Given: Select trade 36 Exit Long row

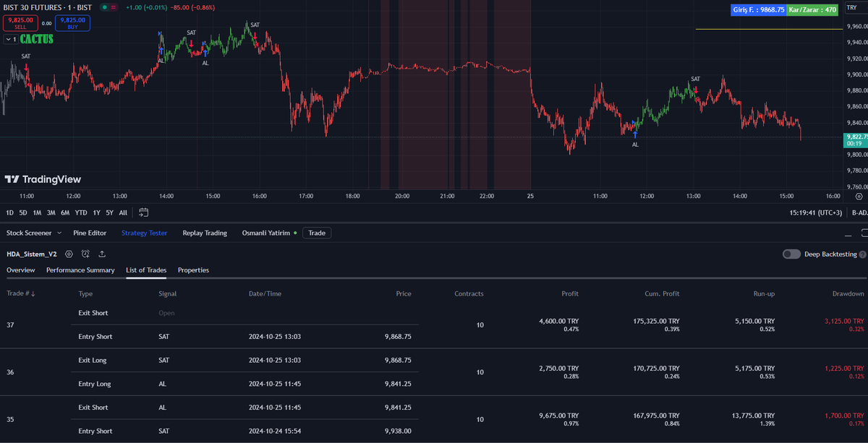Looking at the screenshot, I should pos(246,360).
